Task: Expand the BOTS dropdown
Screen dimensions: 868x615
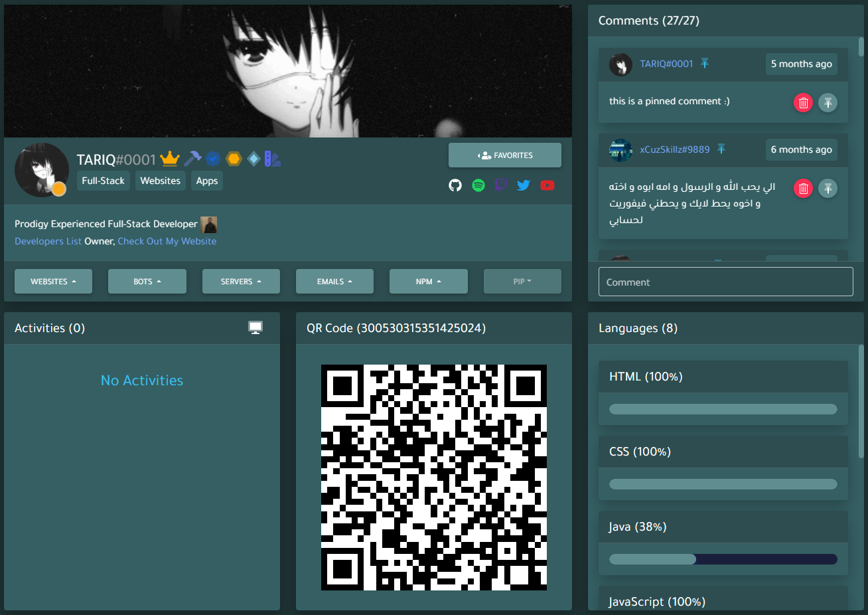Action: click(147, 282)
